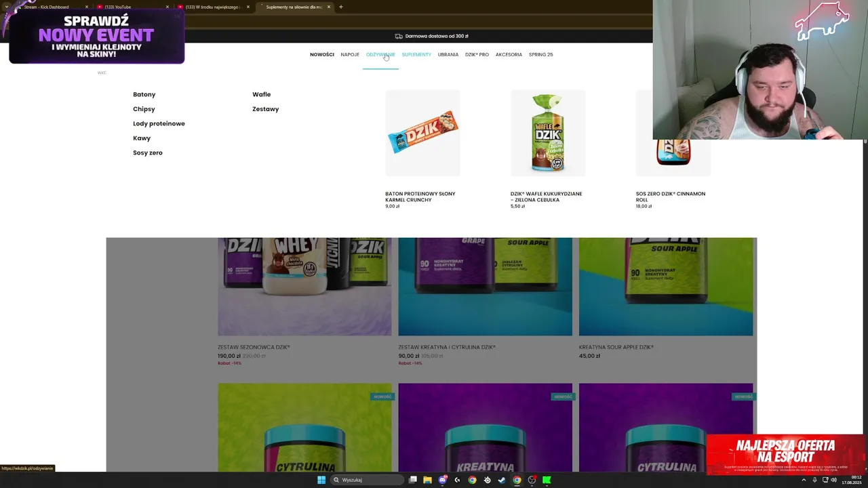Viewport: 868px width, 488px height.
Task: Open the Suplementy menu item
Action: [416, 54]
